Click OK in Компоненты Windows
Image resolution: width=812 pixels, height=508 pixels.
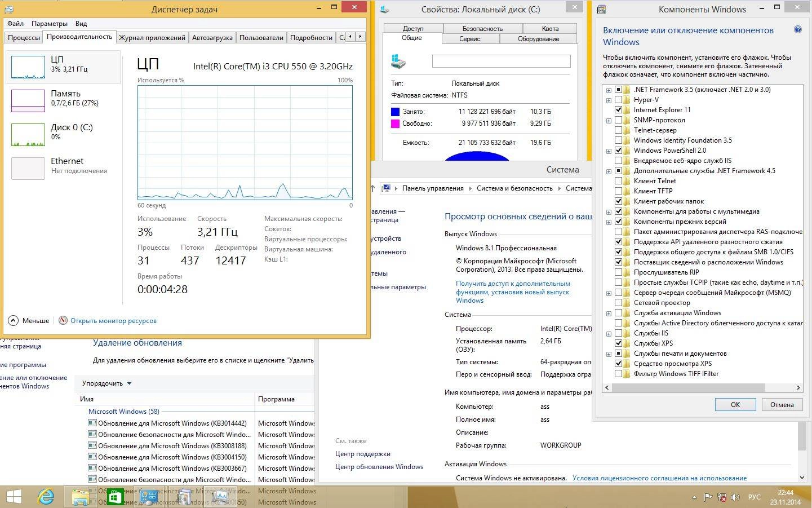pyautogui.click(x=735, y=404)
